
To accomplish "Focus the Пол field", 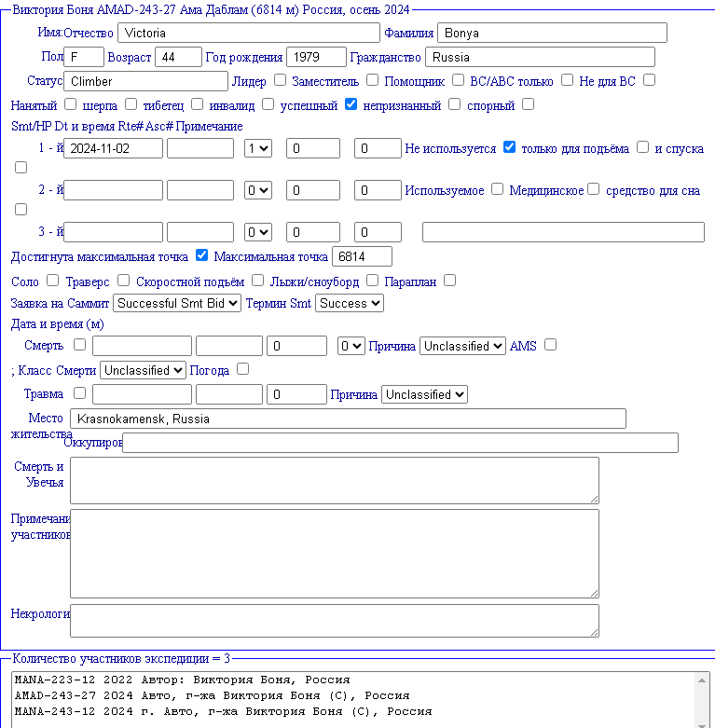I will point(84,57).
